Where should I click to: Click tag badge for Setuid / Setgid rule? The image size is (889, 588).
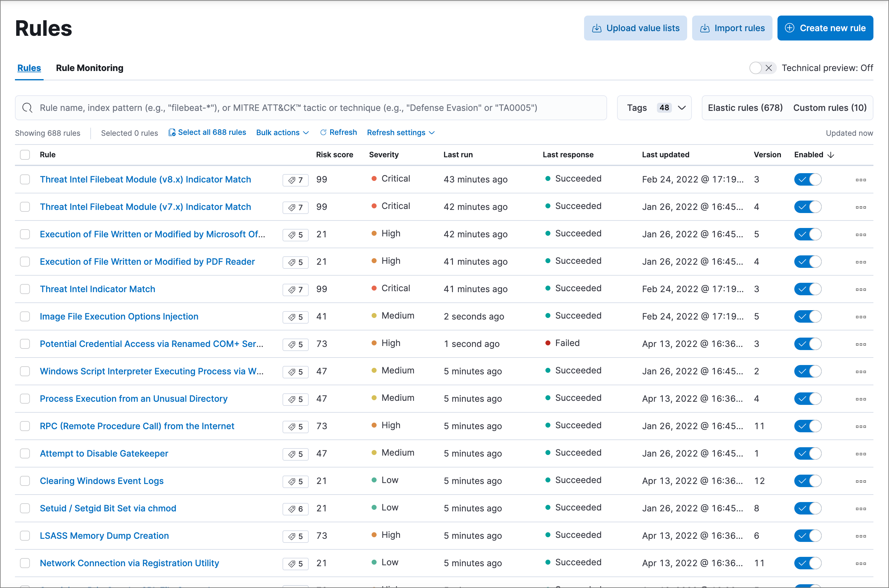296,509
